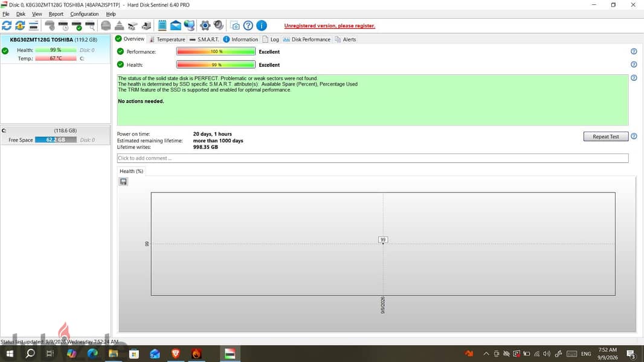Screen dimensions: 644x362
Task: Switch to the S.M.A.R.T. tab
Action: tap(204, 39)
